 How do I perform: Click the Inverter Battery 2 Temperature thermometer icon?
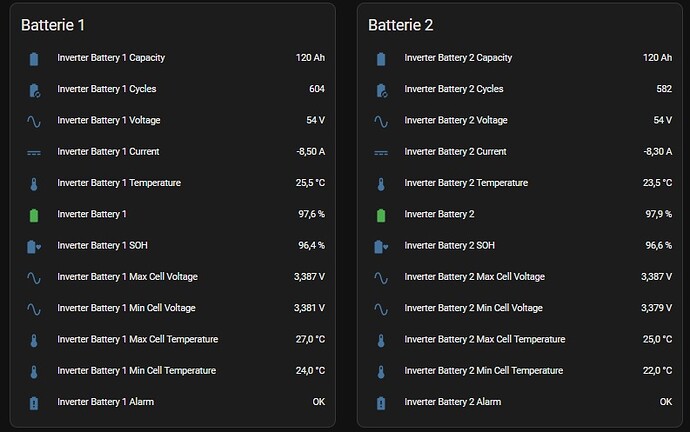coord(381,184)
